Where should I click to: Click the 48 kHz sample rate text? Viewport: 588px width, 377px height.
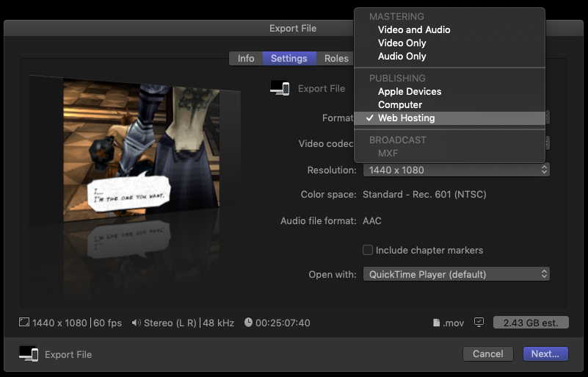pos(219,323)
